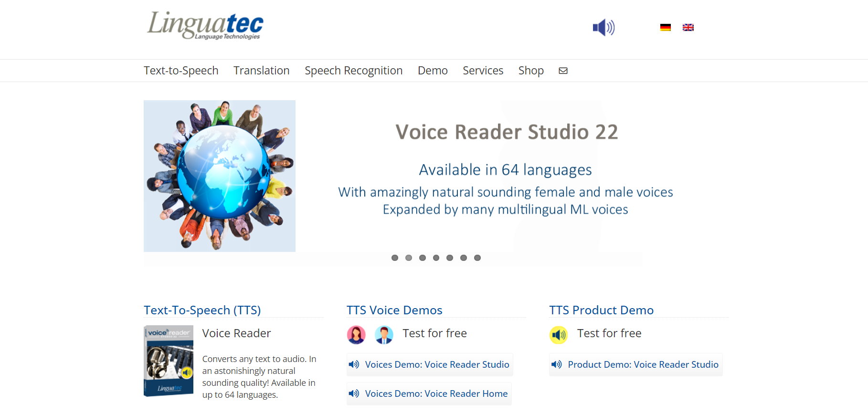Open Voices Demo: Voice Reader Studio
Screen dimensions: 868x414
(x=436, y=365)
